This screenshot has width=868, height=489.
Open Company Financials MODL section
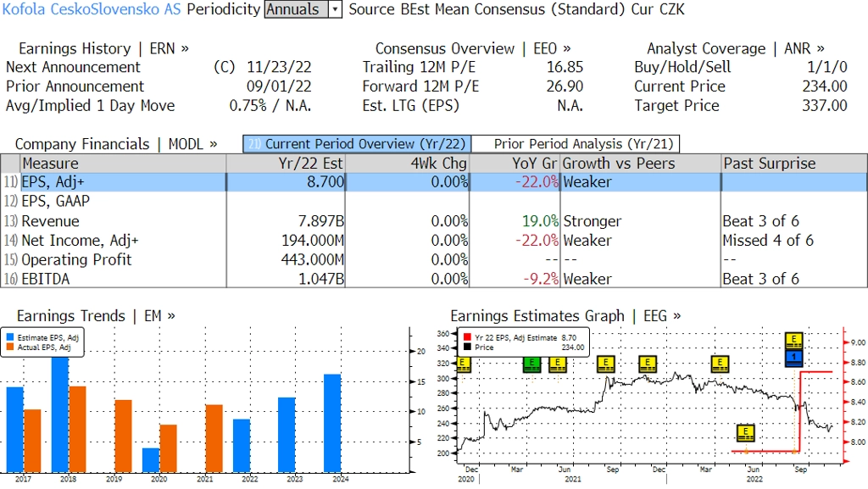(115, 144)
